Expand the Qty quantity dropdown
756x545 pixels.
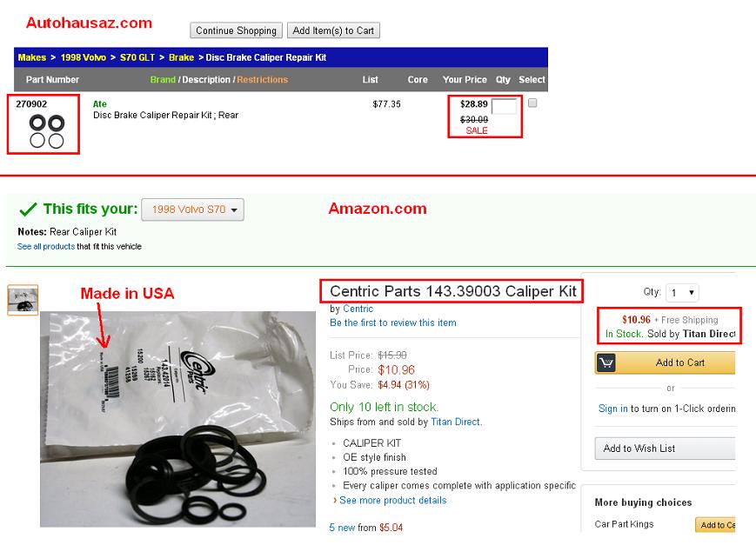(x=682, y=293)
